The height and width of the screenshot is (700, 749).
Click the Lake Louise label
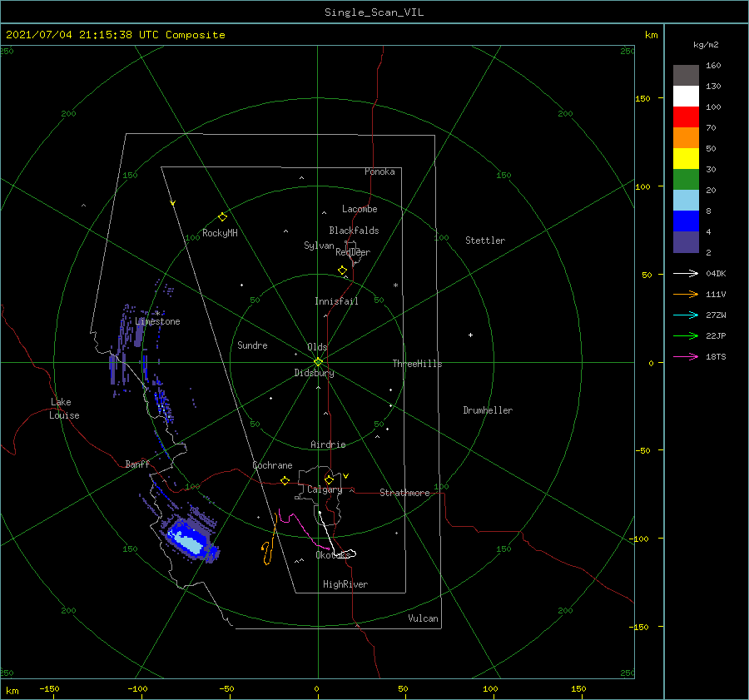64,409
